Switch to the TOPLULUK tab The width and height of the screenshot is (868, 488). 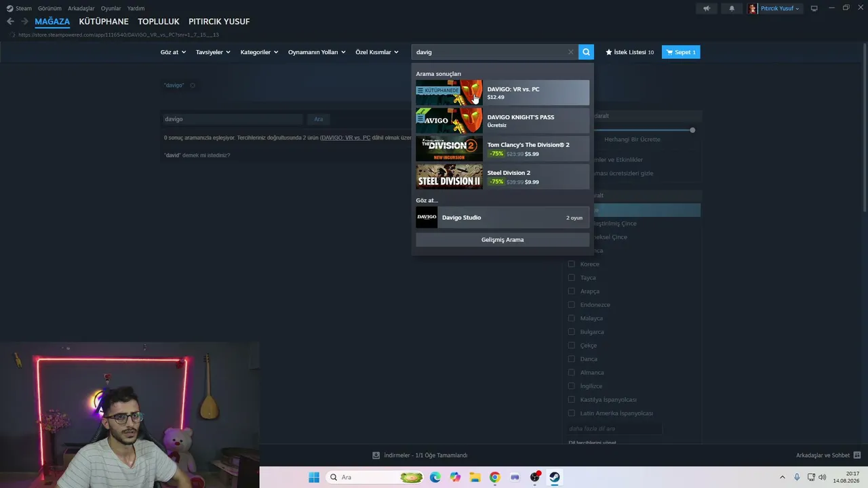[x=159, y=22]
